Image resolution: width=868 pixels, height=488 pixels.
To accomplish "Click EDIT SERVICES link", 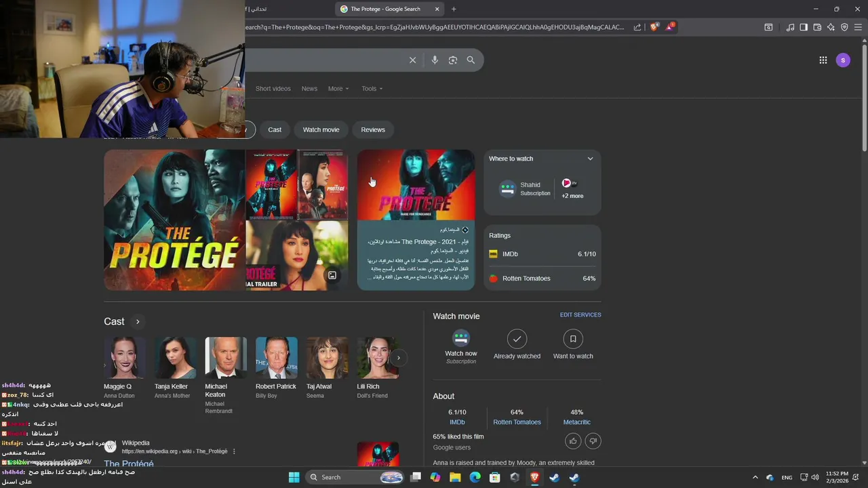I will [580, 315].
